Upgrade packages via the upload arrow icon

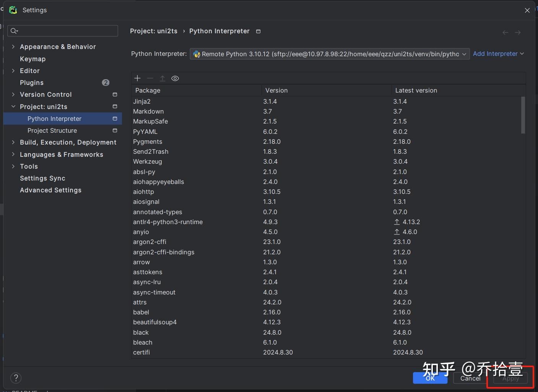(x=163, y=78)
